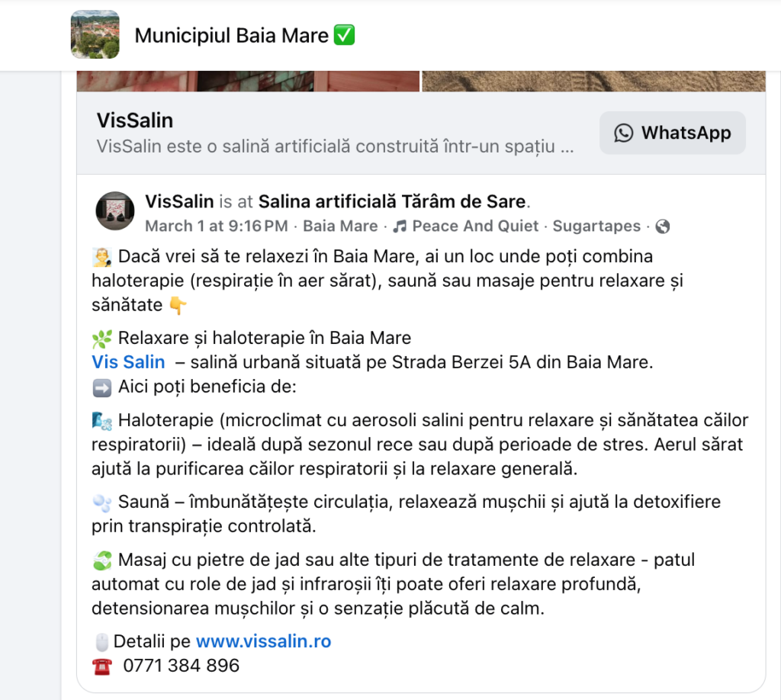The image size is (781, 700).
Task: Open Municipiul Baia Mare page avatar
Action: pyautogui.click(x=95, y=34)
